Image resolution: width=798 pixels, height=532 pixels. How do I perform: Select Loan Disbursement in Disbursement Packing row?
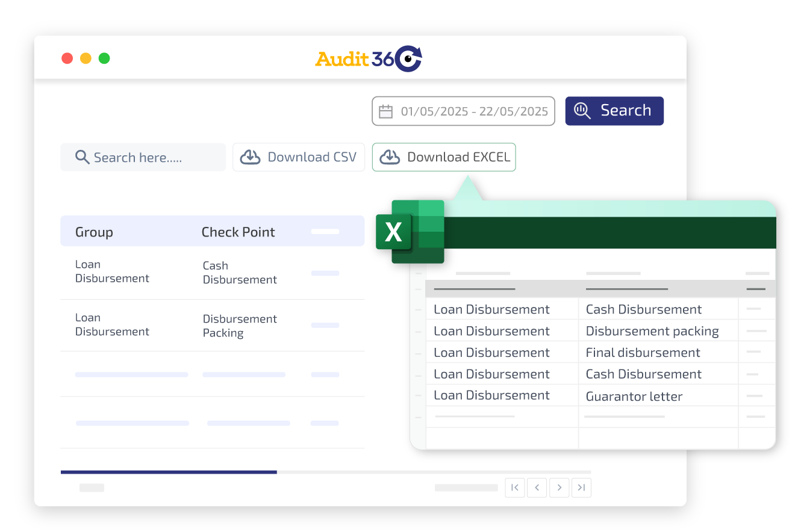coord(112,324)
